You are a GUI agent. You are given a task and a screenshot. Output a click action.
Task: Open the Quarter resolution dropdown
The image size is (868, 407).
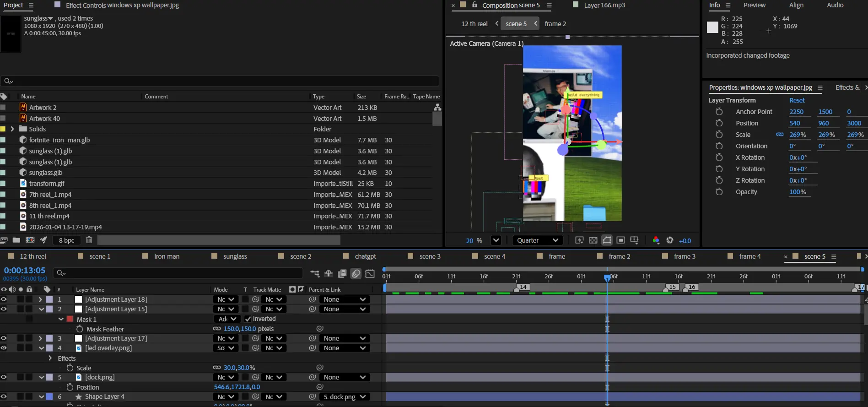click(537, 240)
